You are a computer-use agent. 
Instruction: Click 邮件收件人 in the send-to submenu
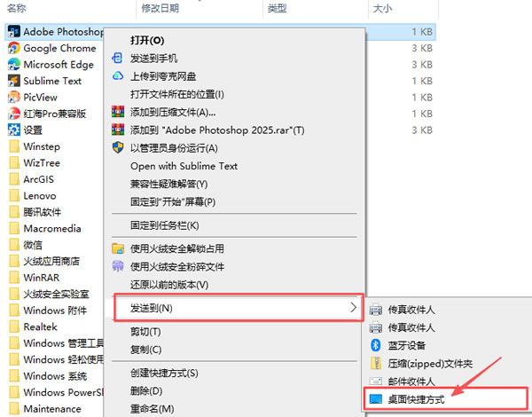(x=412, y=382)
